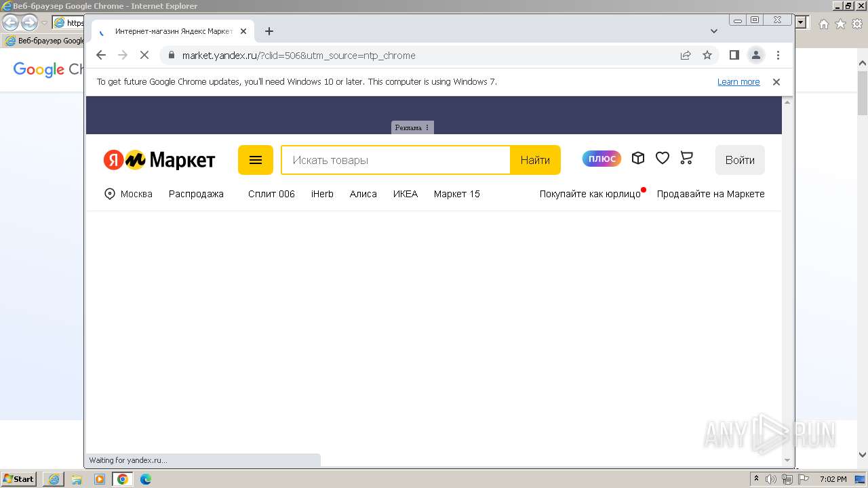Open the Windows Start menu

19,479
